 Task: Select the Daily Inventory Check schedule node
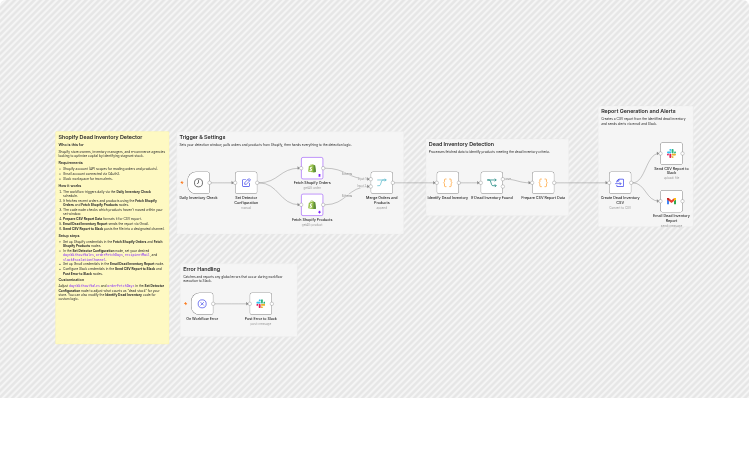tap(198, 182)
